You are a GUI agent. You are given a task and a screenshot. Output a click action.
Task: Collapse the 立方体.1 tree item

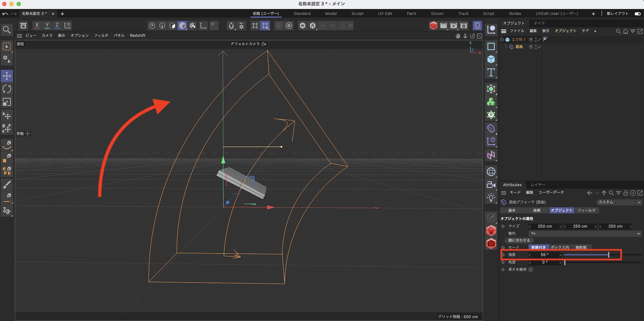[x=502, y=40]
